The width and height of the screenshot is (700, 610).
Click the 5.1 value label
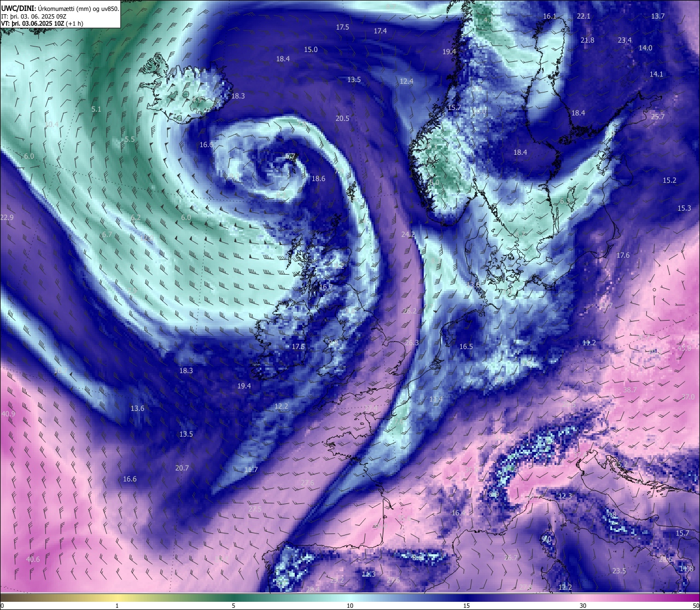96,109
